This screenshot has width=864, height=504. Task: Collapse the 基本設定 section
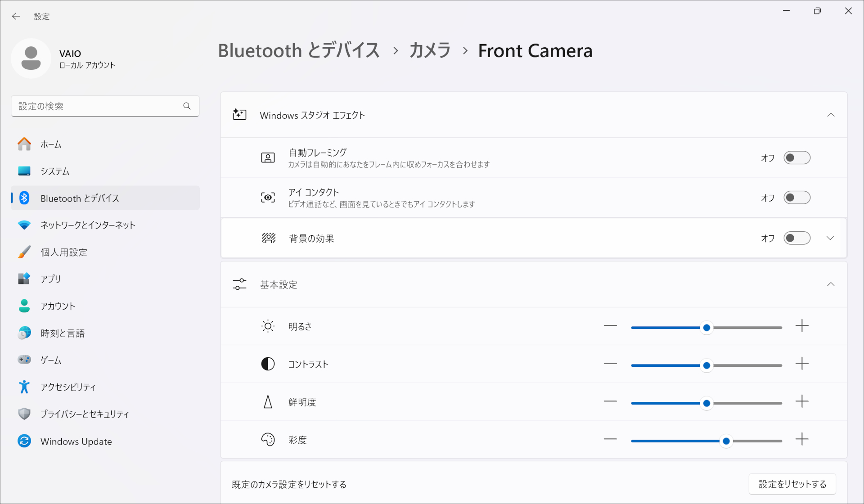831,284
